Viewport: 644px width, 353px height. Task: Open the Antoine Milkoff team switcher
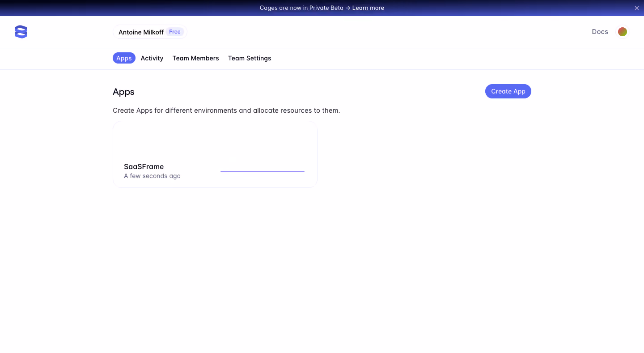[x=150, y=32]
